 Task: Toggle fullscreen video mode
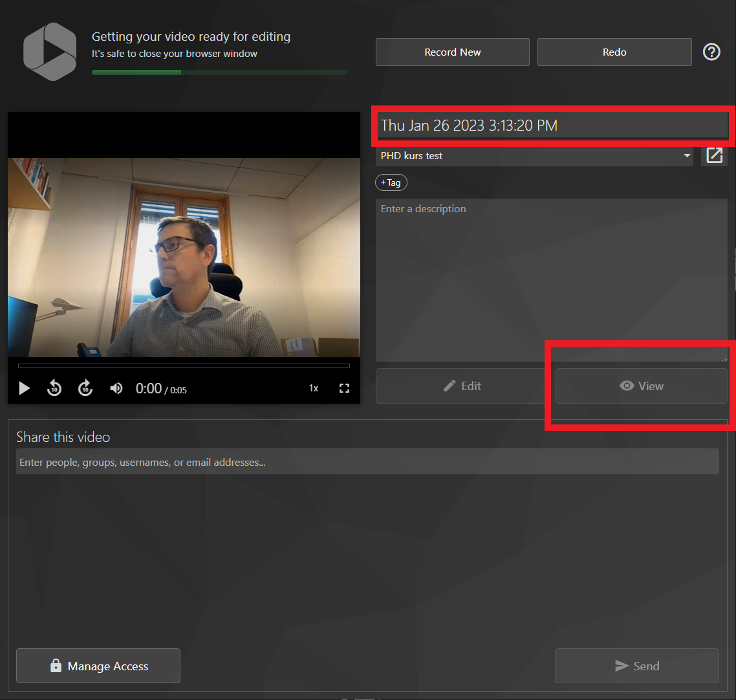(x=344, y=388)
